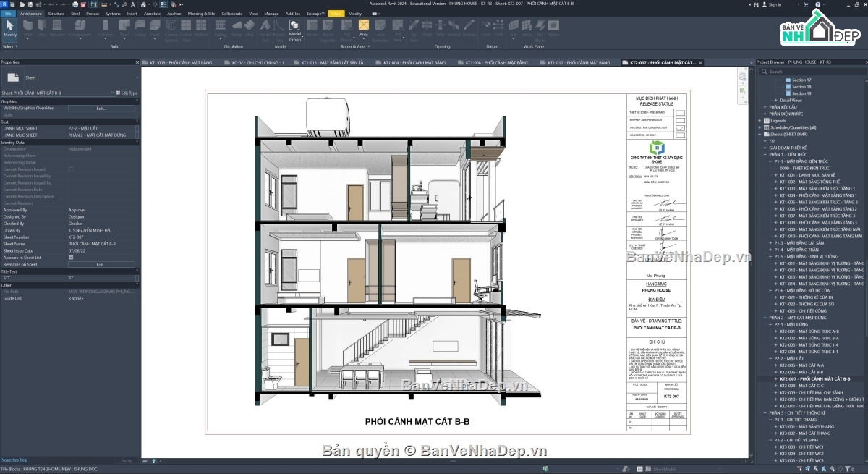Open the Architecture ribbon tab

coord(31,14)
